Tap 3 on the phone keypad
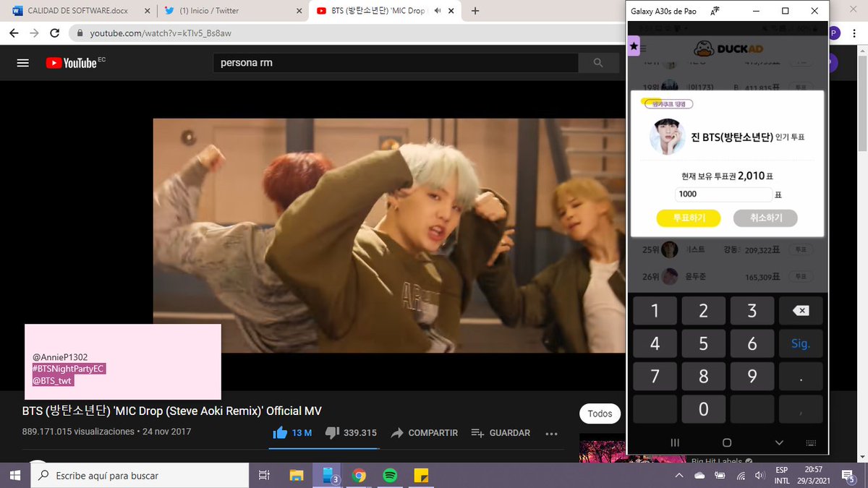This screenshot has height=488, width=868. pos(752,311)
